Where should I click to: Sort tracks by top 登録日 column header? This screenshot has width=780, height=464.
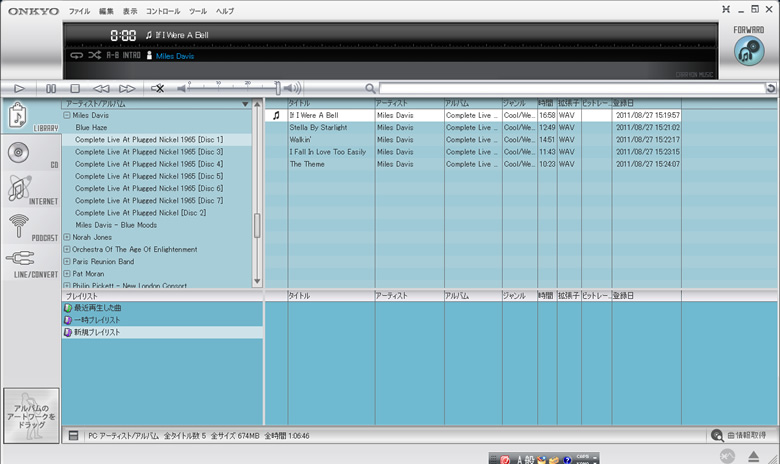(646, 103)
